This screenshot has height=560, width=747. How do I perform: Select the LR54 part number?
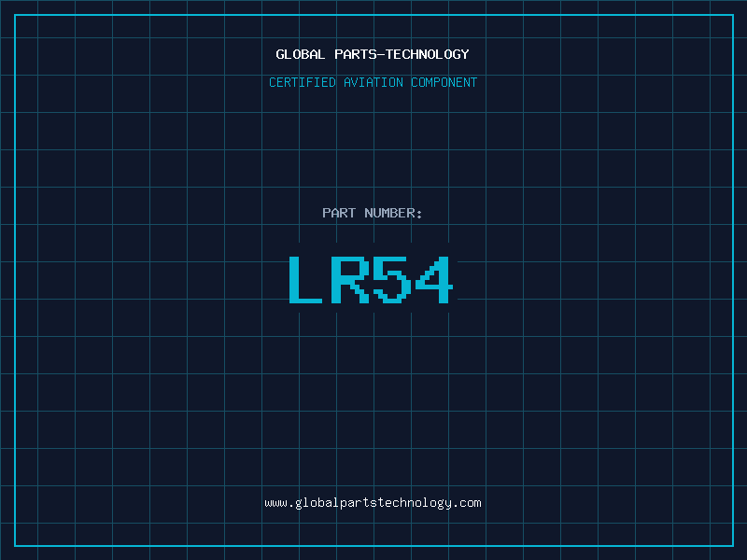pos(371,279)
